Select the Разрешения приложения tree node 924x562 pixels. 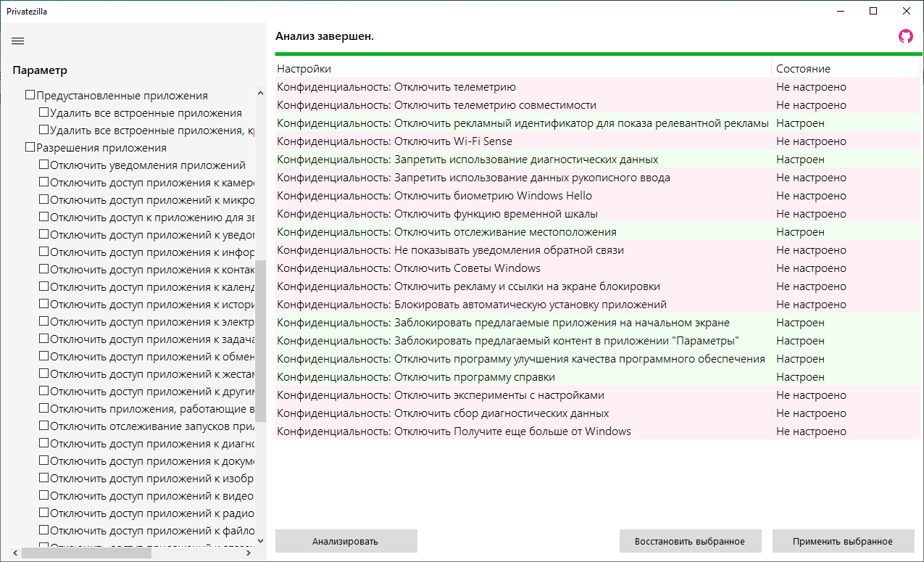(x=101, y=147)
